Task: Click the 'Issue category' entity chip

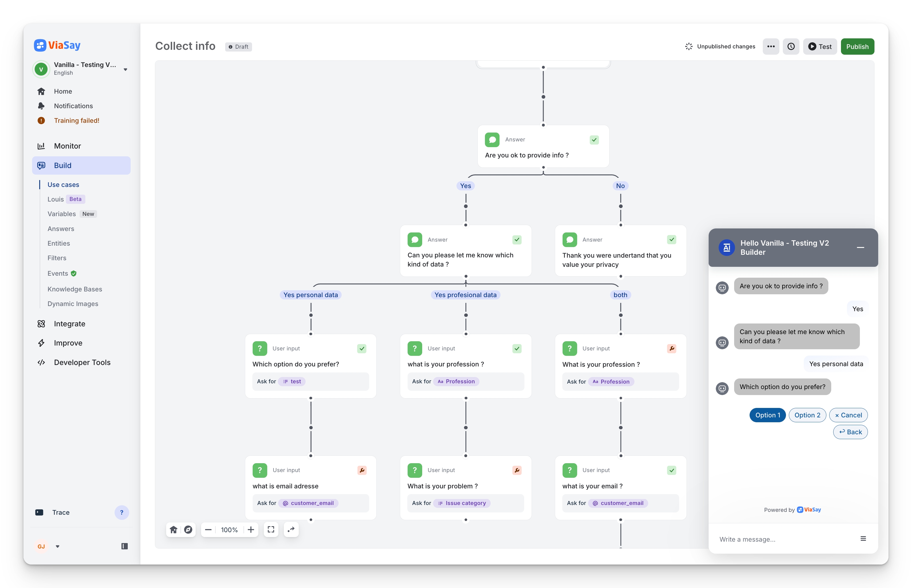Action: pyautogui.click(x=462, y=503)
